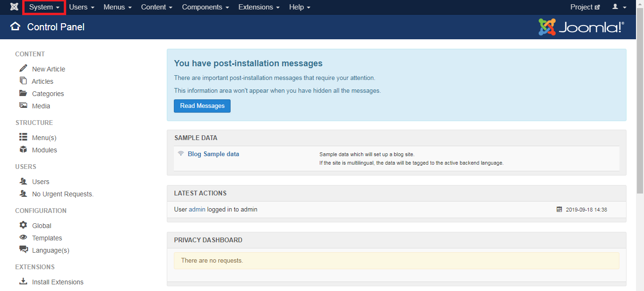Click the calendar icon in Latest Actions
Image resolution: width=644 pixels, height=291 pixels.
tap(559, 209)
